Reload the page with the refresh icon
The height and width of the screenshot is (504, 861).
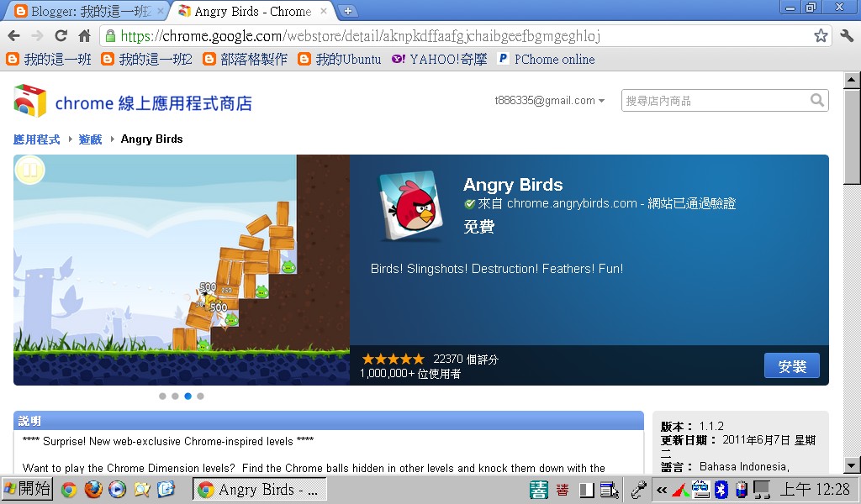tap(61, 36)
